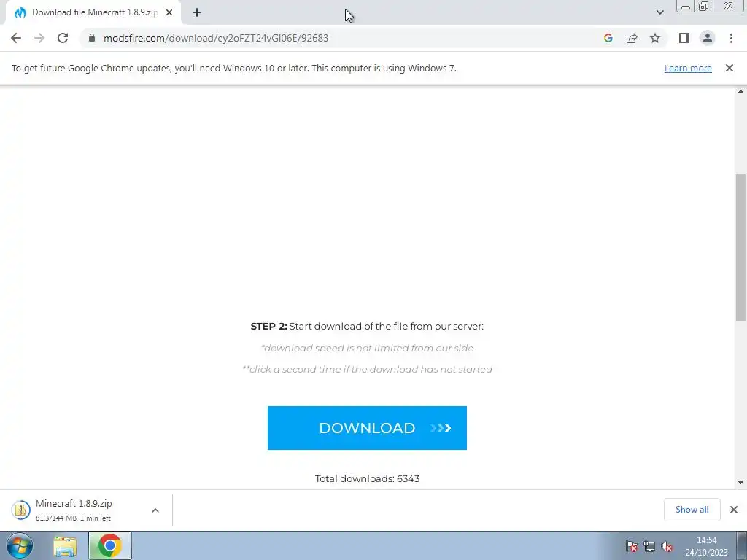
Task: Expand the tab search chevron
Action: coord(659,12)
